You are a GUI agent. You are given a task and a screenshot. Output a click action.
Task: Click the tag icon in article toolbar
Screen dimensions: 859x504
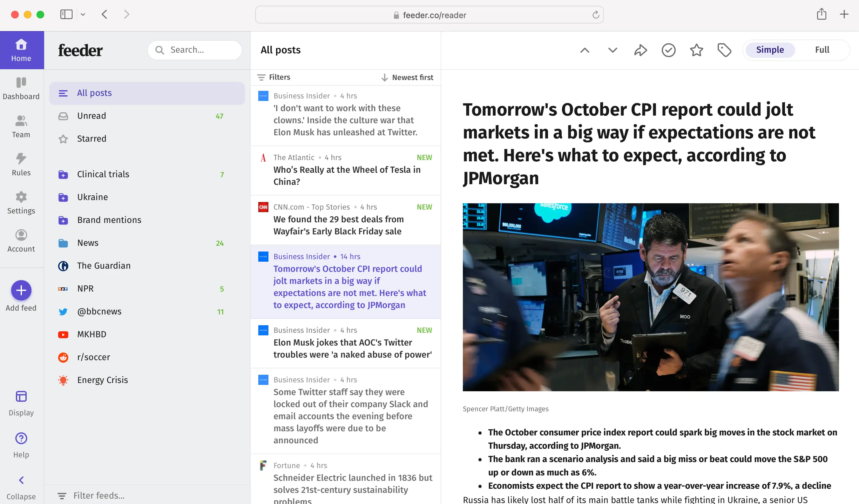point(724,50)
